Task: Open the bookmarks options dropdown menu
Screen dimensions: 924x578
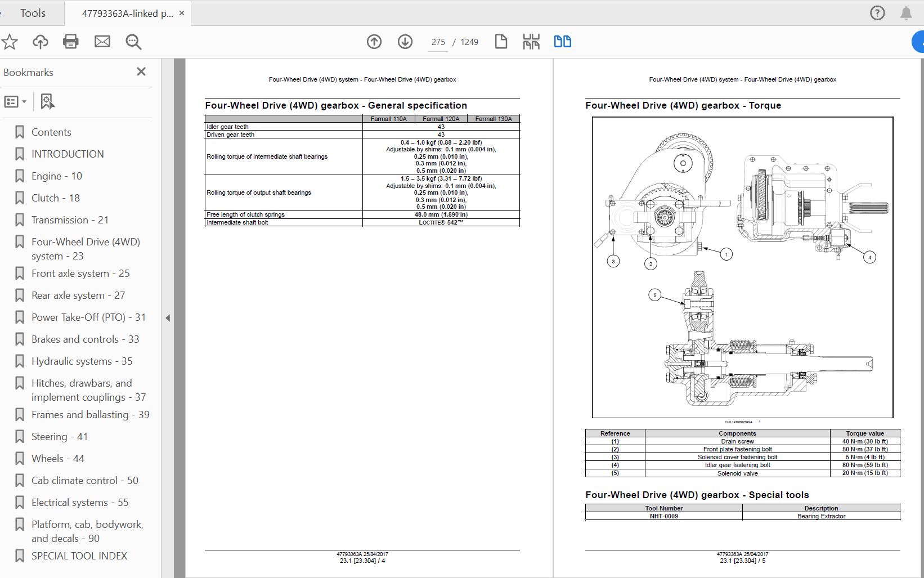Action: point(15,102)
